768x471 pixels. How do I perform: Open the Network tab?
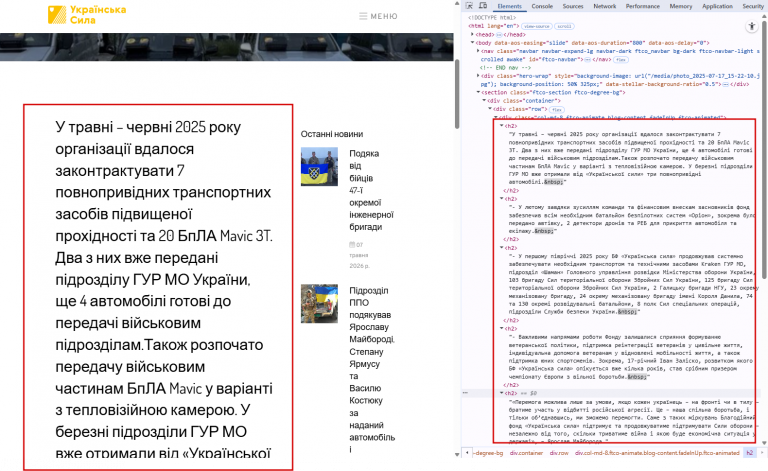(605, 6)
